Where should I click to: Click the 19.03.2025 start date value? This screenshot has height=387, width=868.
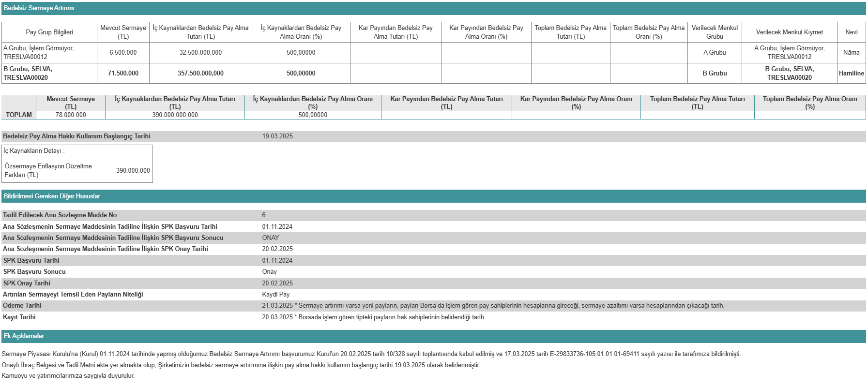point(277,136)
